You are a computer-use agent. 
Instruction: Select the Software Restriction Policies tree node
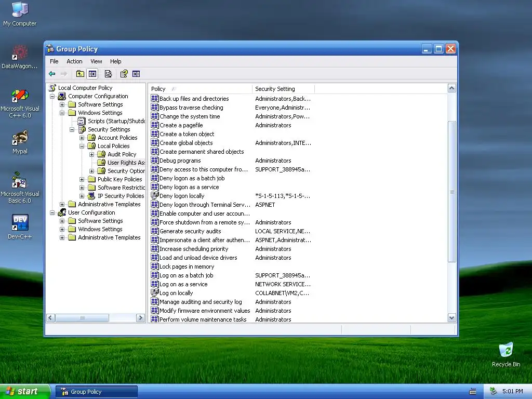(x=121, y=188)
